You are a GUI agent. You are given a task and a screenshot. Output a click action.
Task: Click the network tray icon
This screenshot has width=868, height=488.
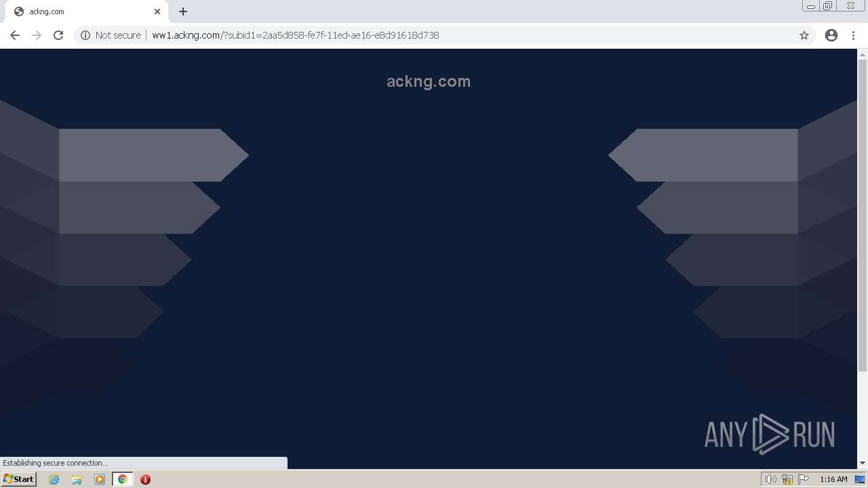click(x=787, y=479)
